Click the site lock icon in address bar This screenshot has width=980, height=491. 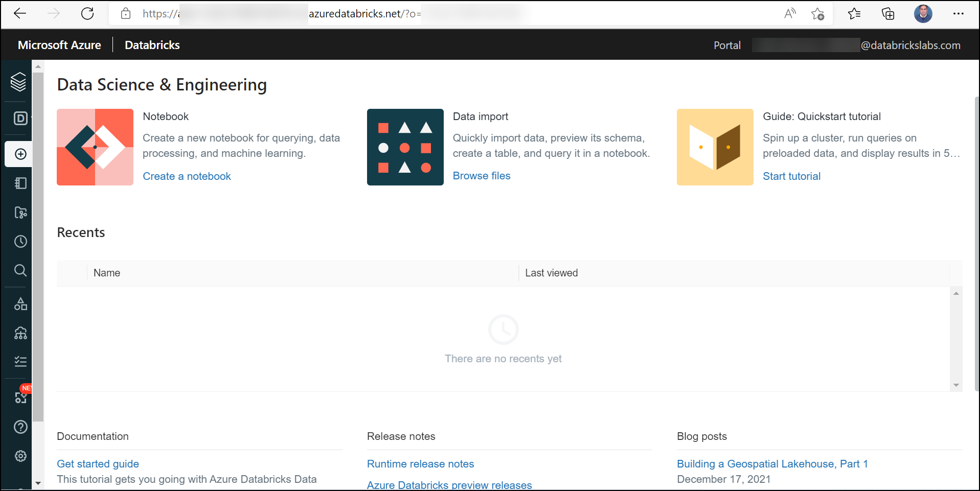click(126, 14)
